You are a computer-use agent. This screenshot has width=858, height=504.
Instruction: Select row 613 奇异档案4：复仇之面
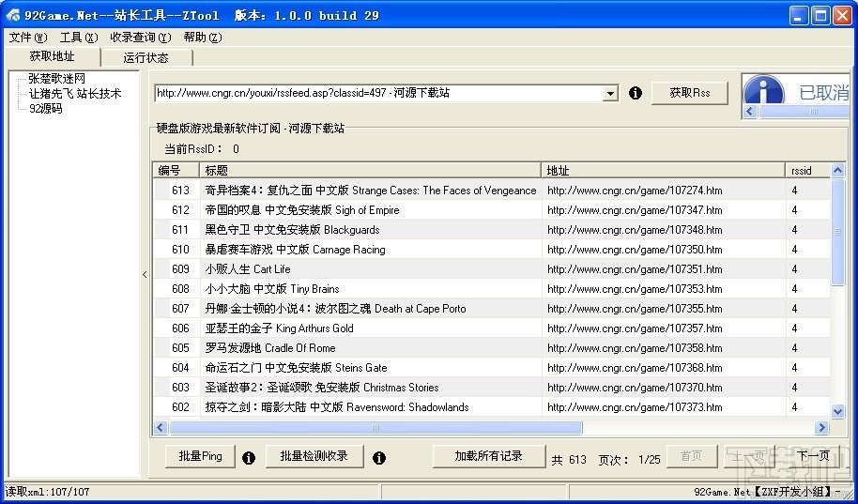[491, 191]
